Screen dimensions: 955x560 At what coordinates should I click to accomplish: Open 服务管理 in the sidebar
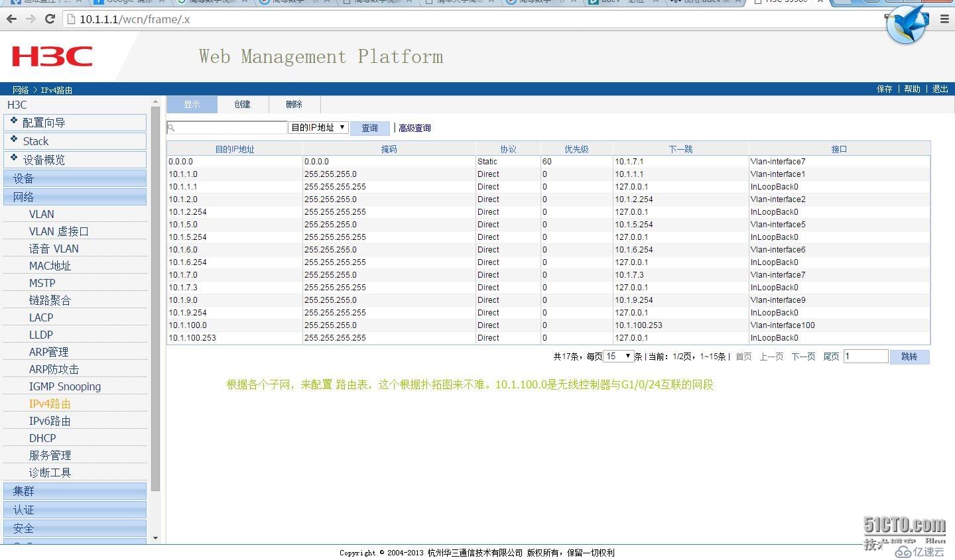50,455
